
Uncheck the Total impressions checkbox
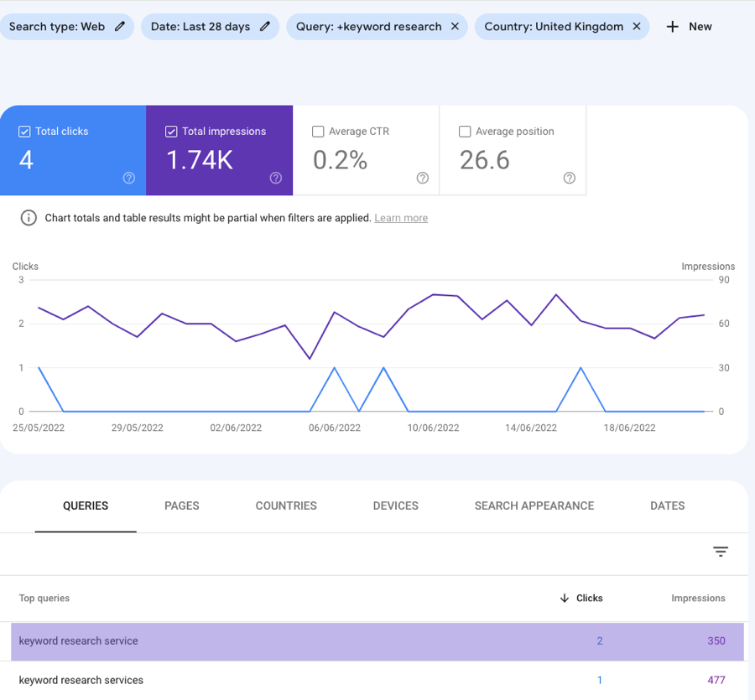(172, 132)
